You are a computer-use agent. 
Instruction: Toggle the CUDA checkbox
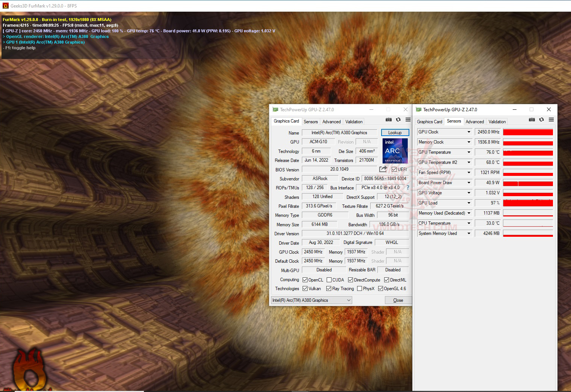[x=329, y=280]
